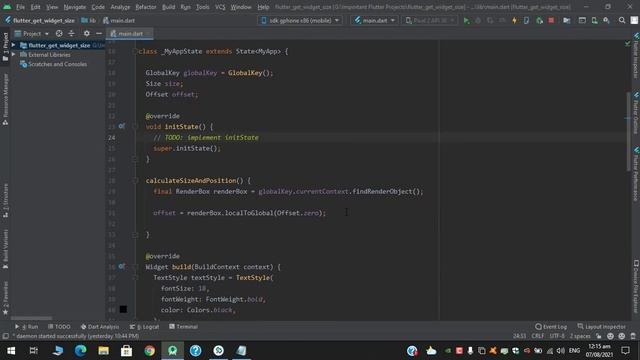Open the Run tool window button
This screenshot has width=640, height=360.
click(x=27, y=327)
